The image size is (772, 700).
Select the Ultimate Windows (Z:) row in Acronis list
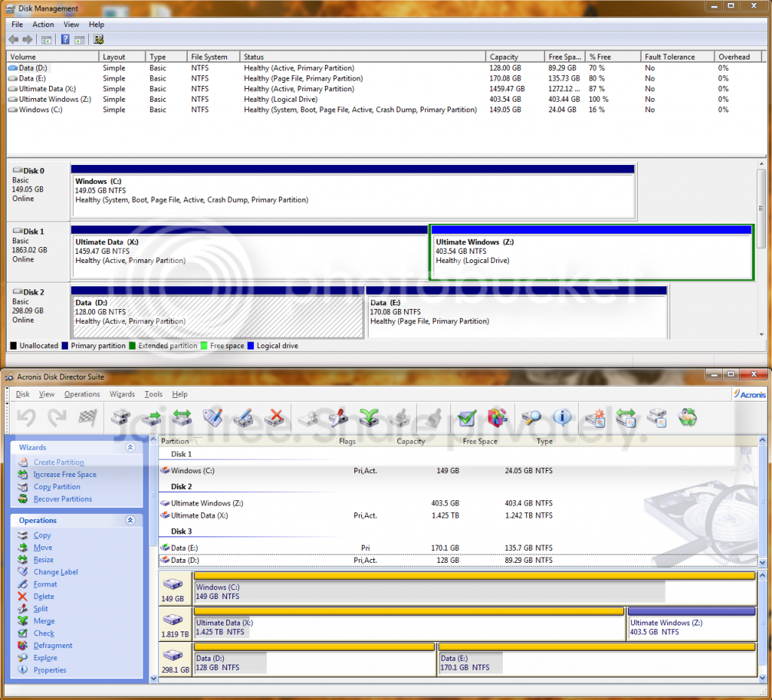tap(458, 503)
